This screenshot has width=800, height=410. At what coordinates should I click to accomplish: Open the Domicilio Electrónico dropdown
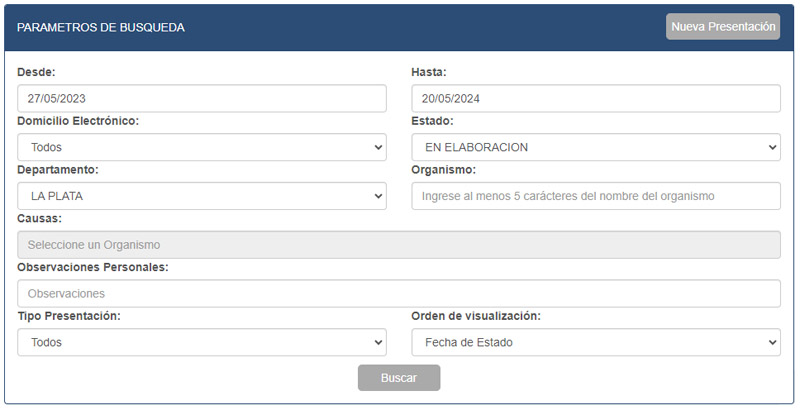[x=202, y=147]
